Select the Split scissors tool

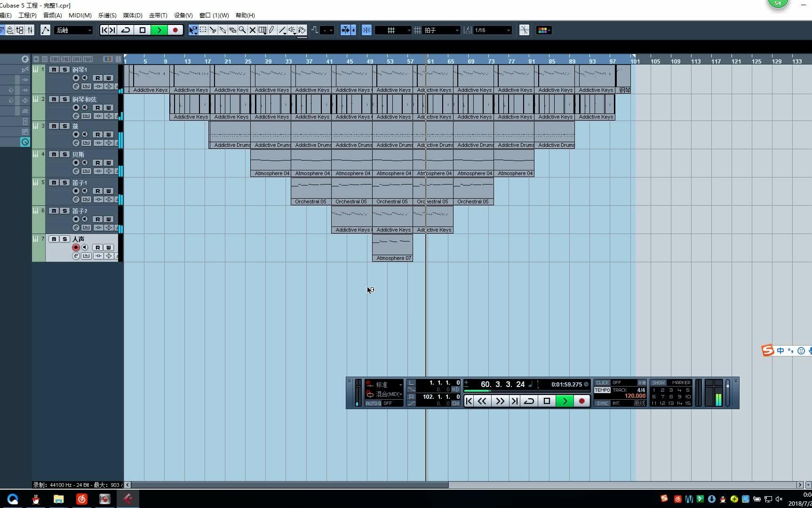coord(213,30)
